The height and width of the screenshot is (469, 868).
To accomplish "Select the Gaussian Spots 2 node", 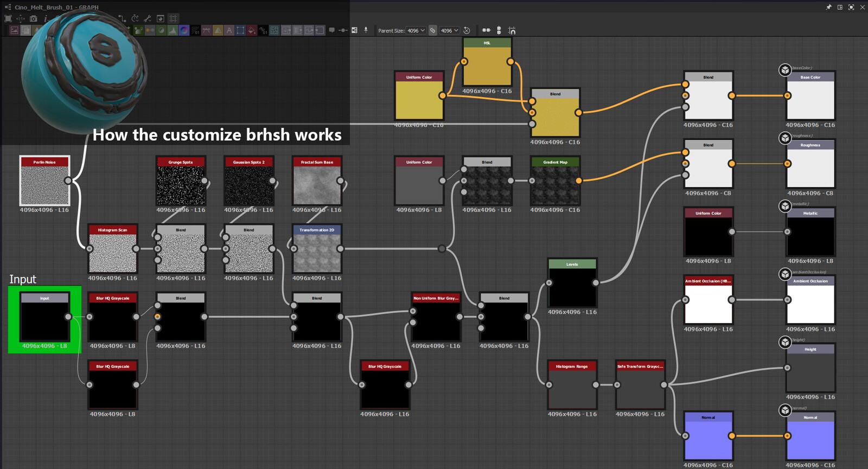I will point(249,181).
